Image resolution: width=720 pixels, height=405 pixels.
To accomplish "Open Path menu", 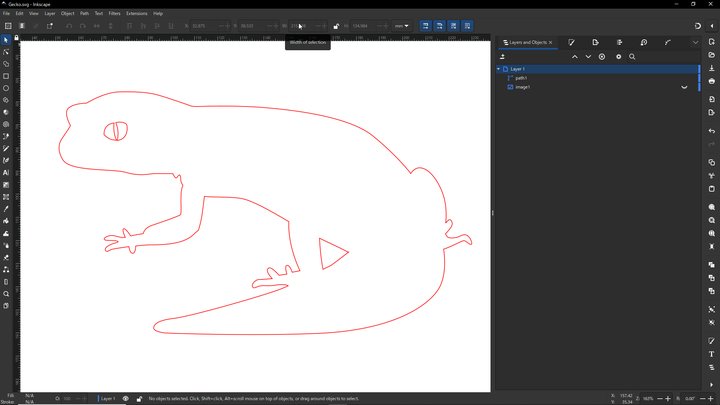I will [x=84, y=13].
